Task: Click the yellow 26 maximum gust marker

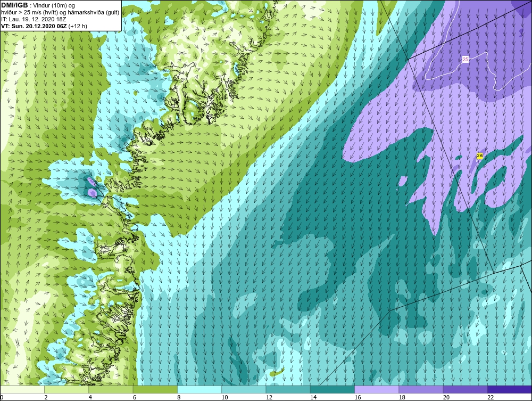Action: click(x=480, y=156)
